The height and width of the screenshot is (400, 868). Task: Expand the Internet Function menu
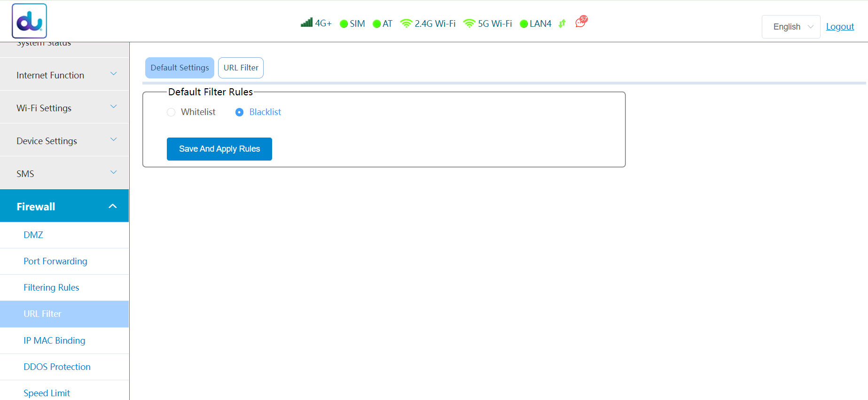64,75
